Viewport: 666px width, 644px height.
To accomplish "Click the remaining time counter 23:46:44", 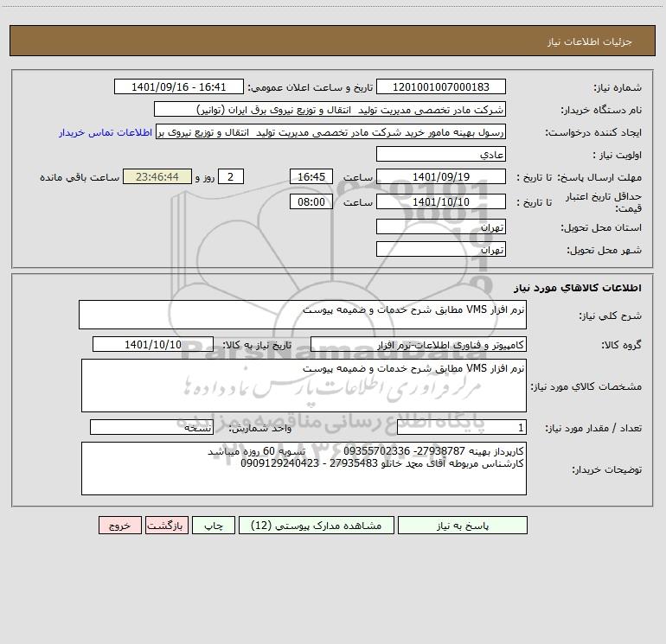I will point(157,176).
